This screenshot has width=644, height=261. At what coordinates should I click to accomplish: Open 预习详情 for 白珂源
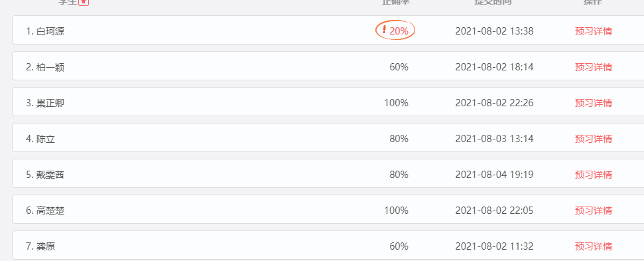click(594, 31)
